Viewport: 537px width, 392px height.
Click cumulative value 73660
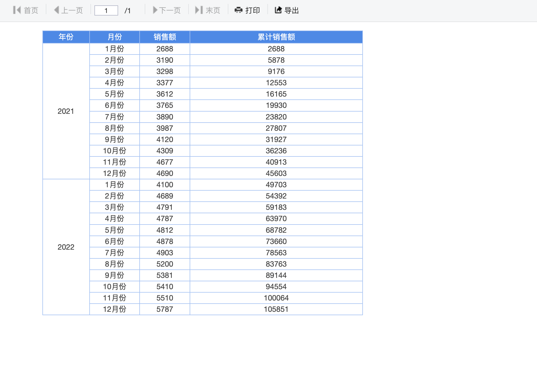[276, 241]
